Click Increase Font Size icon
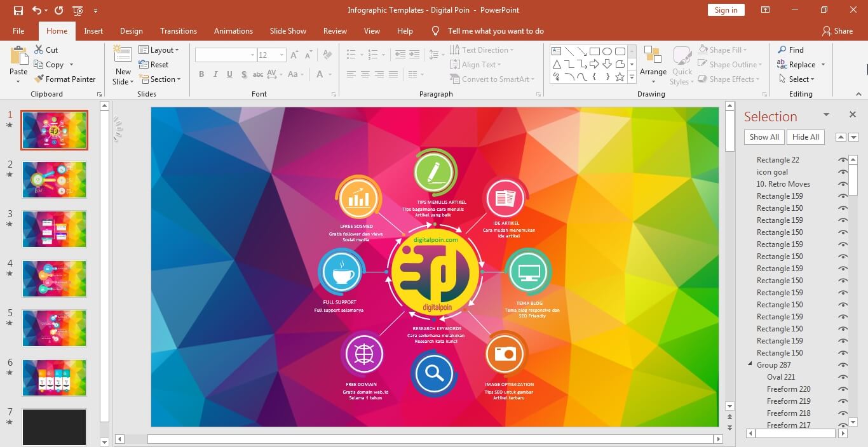 click(294, 55)
